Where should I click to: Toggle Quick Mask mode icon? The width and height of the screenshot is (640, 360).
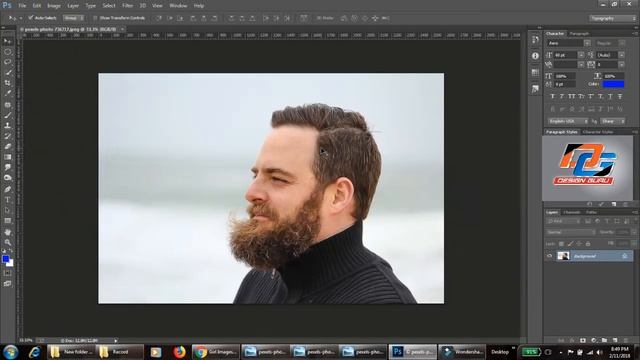7,273
